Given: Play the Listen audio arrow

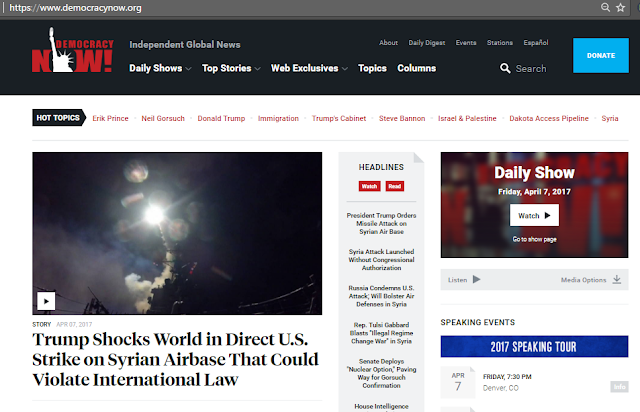Looking at the screenshot, I should pos(476,279).
